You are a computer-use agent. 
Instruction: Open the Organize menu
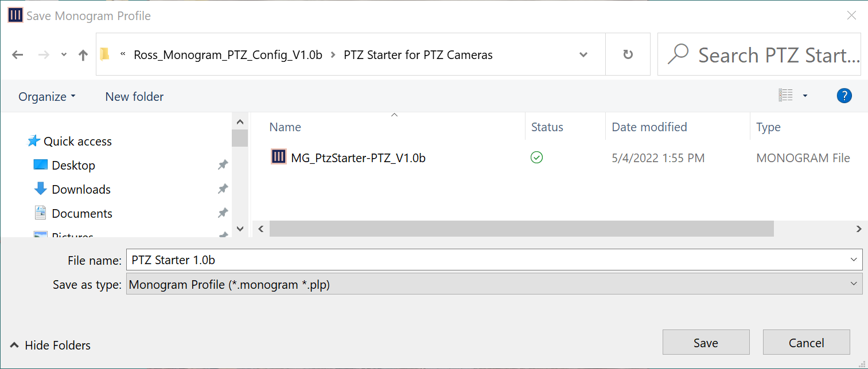47,97
